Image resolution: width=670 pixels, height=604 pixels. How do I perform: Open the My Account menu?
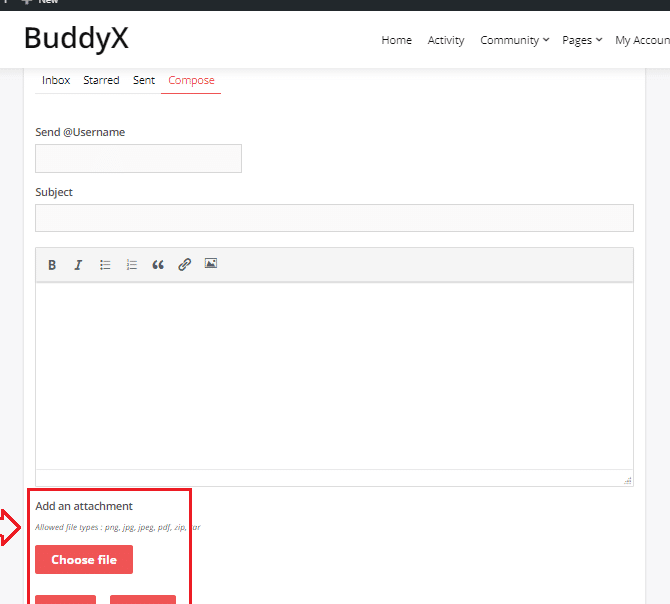point(642,40)
